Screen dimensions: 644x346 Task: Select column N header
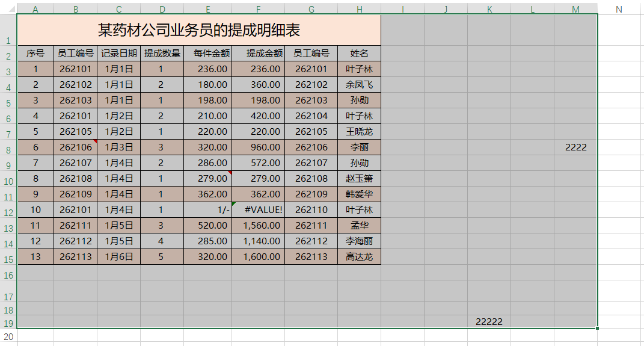click(619, 9)
